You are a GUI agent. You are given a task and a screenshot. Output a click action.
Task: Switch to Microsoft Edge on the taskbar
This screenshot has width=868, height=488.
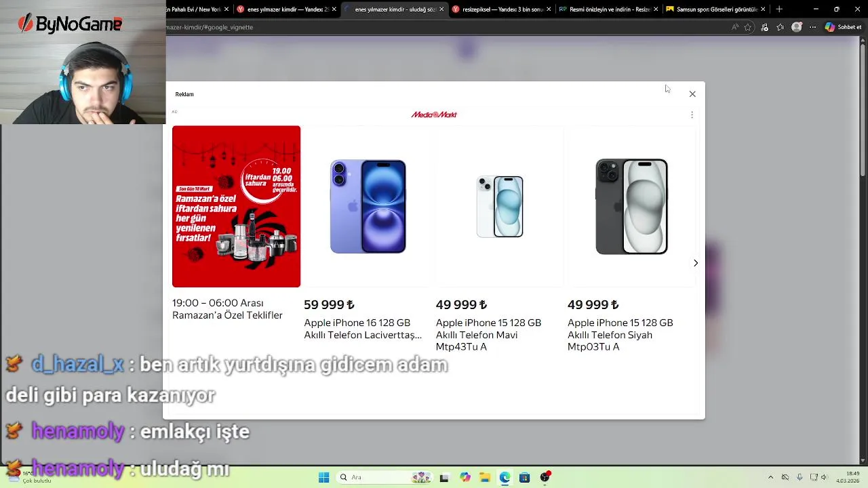(505, 478)
